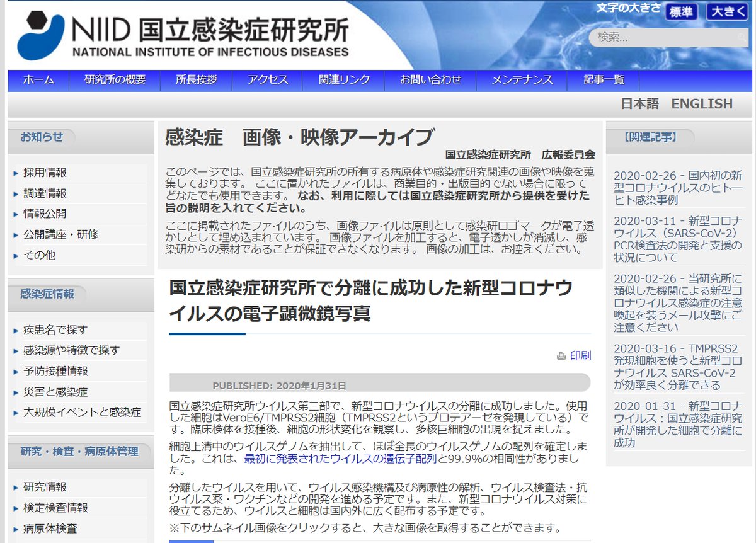Open 2020-01-31 related article on 細胞で分離に成功
Viewport: 756px width, 543px height.
click(678, 425)
